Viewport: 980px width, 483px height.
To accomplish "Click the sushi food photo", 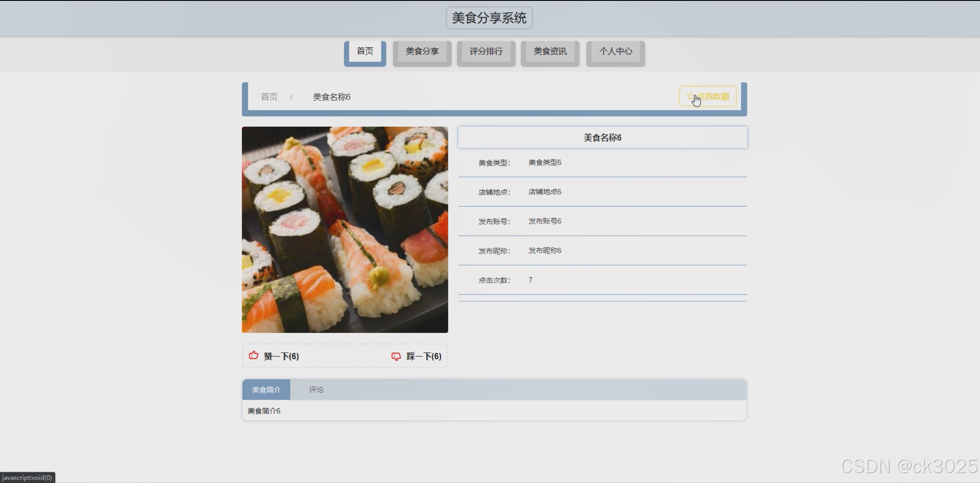I will [x=345, y=230].
